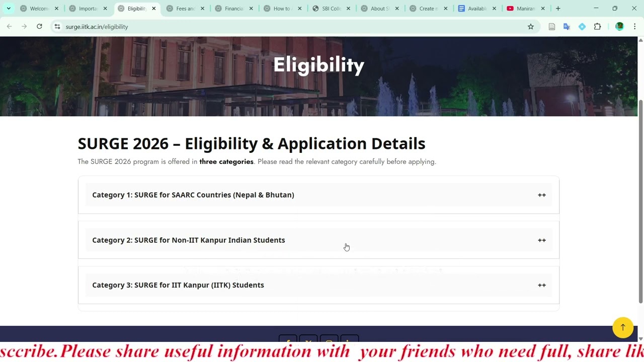Open the Chrome three-dot menu
Screen dimensions: 644x362
pyautogui.click(x=634, y=27)
